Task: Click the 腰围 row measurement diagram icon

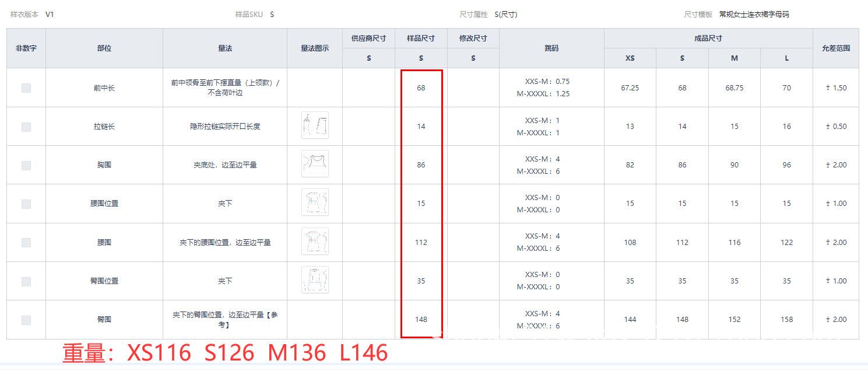Action: point(315,242)
